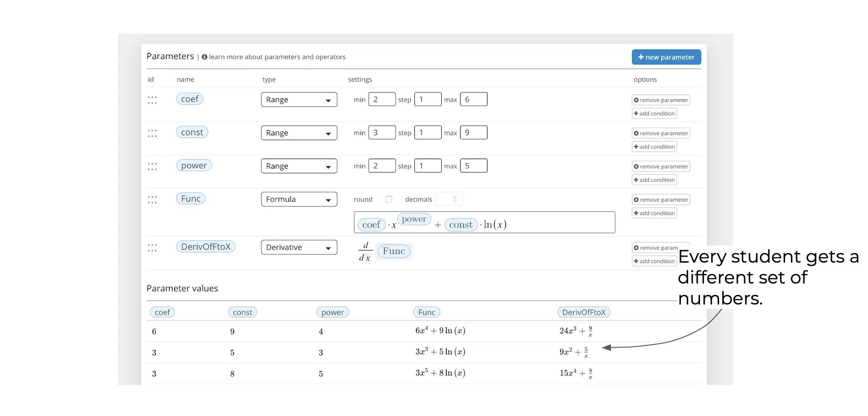The image size is (868, 416).
Task: Click the 15x⁴ + 8/x derivative cell
Action: (x=576, y=373)
